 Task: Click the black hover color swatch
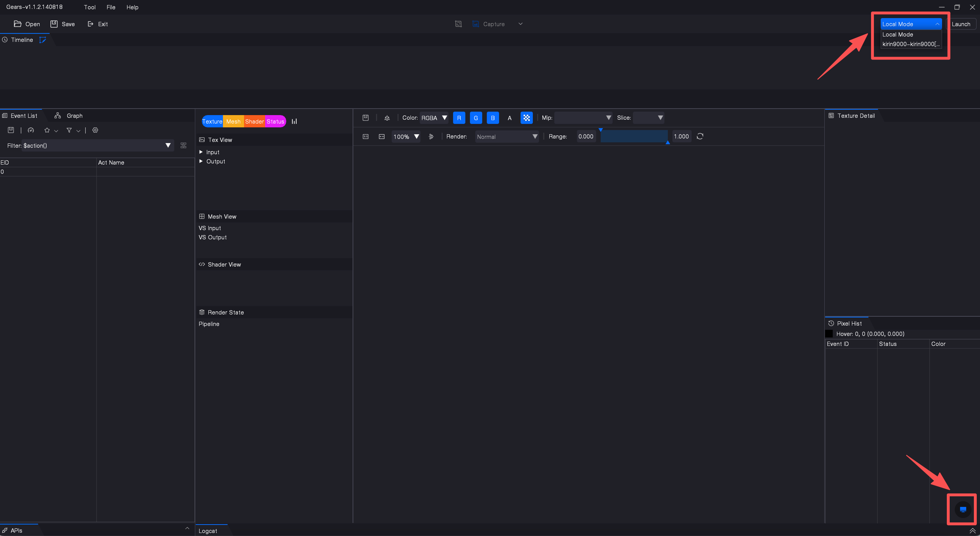click(829, 334)
